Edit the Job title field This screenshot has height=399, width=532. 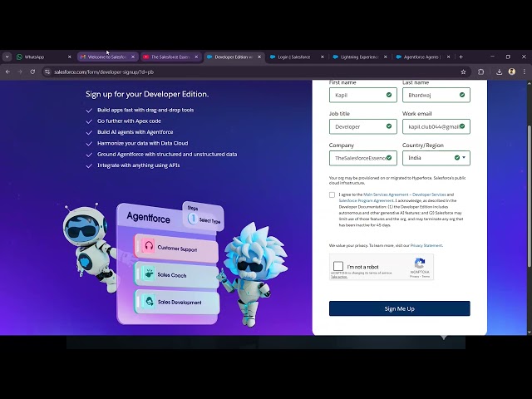[362, 126]
